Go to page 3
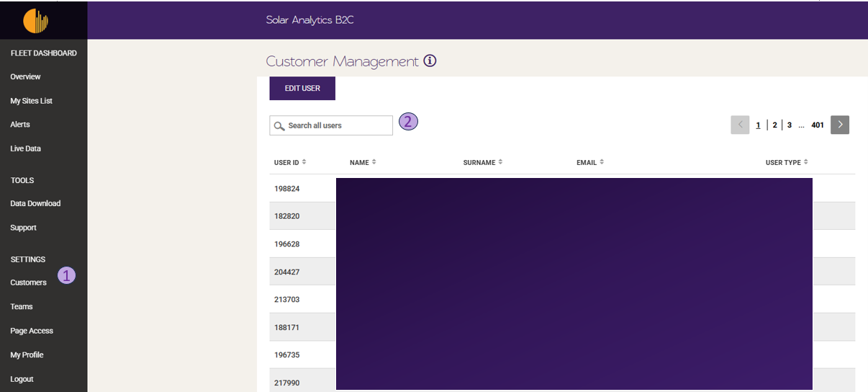This screenshot has height=392, width=868. 790,125
